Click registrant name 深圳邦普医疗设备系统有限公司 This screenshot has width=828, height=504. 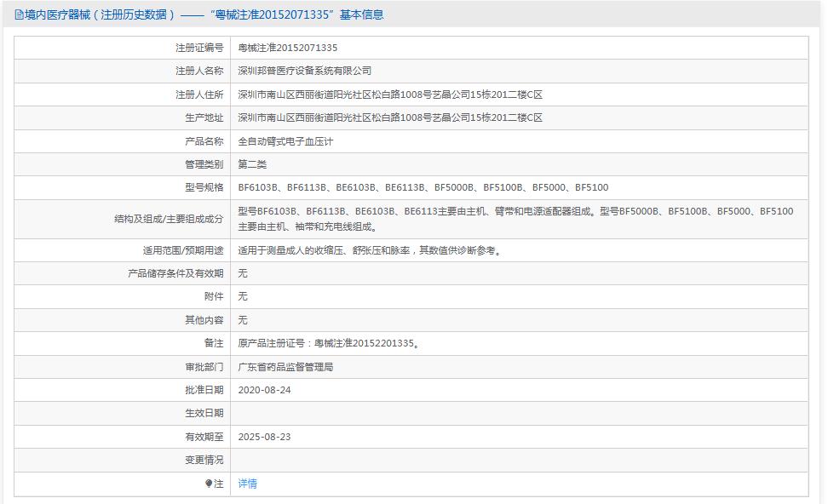pos(304,71)
